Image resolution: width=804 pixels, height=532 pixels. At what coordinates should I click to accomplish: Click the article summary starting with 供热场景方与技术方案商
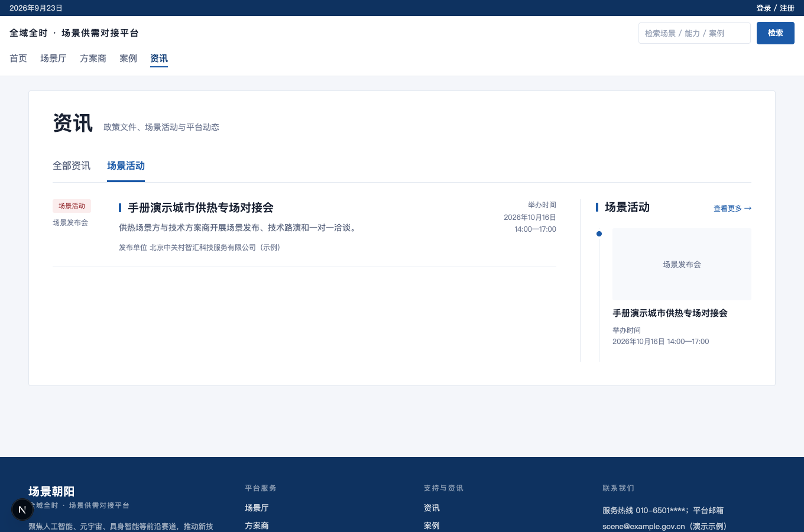coord(239,228)
